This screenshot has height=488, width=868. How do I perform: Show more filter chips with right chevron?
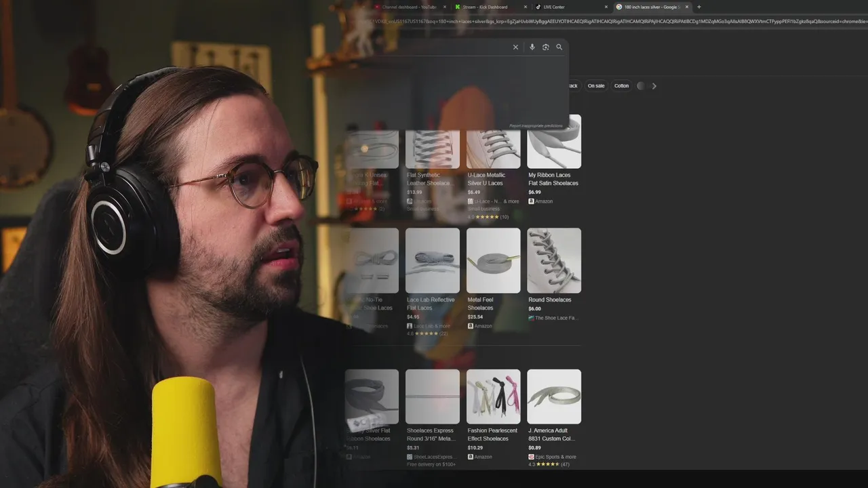point(654,86)
